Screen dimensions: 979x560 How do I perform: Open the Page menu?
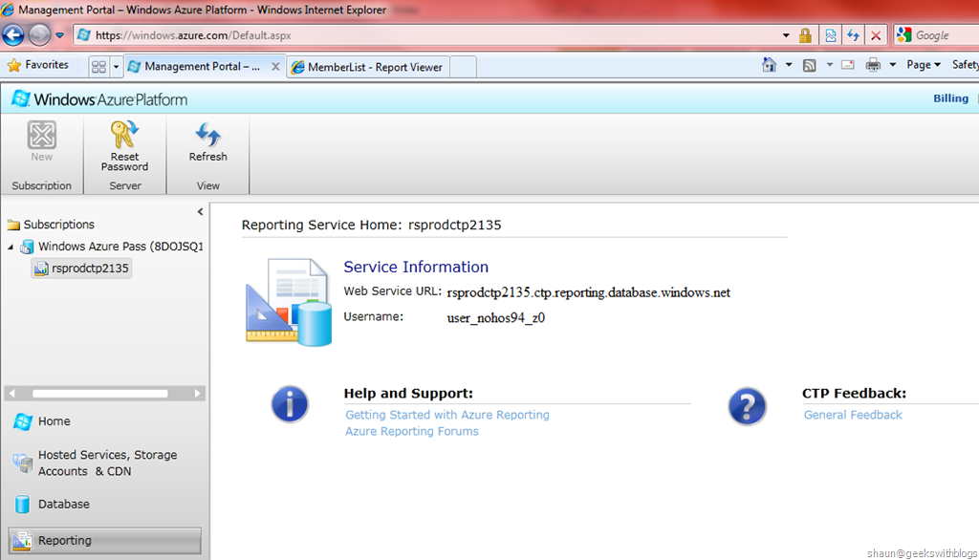pos(924,65)
